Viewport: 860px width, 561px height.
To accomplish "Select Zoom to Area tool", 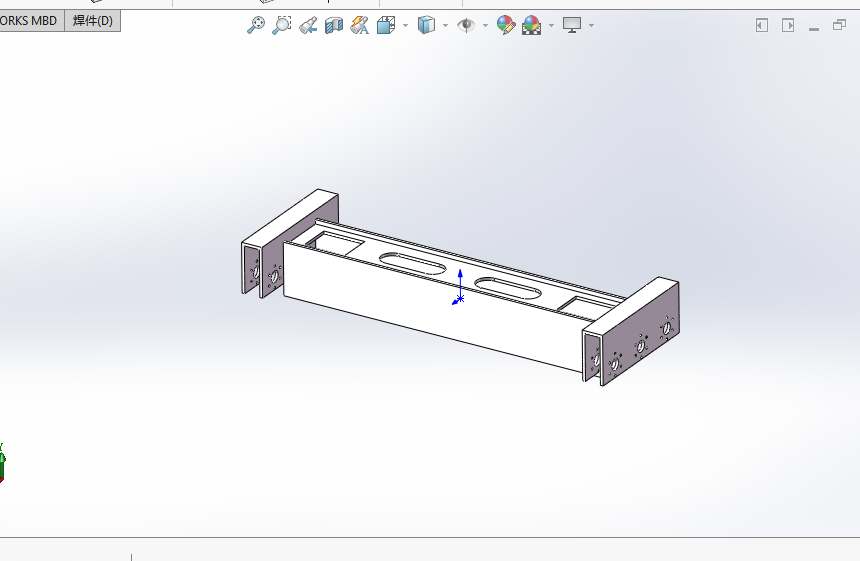I will tap(282, 25).
